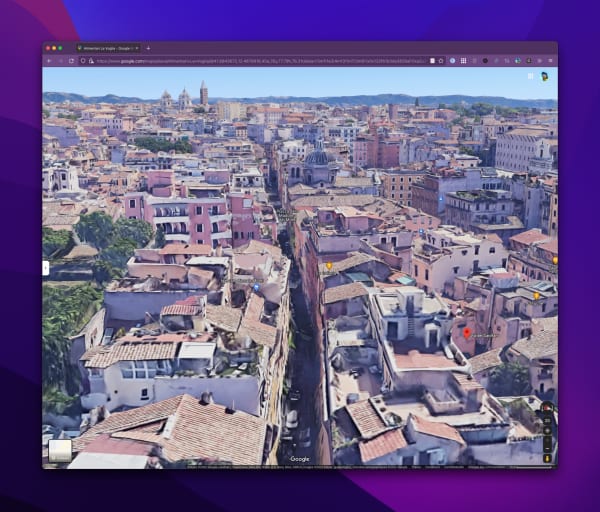
Task: Open site info via the lock icon
Action: [91, 61]
